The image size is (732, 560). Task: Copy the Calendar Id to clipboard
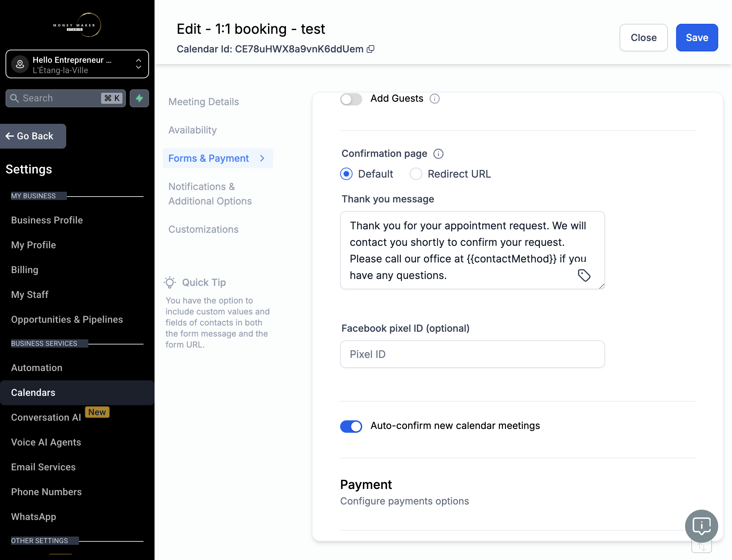(x=371, y=49)
